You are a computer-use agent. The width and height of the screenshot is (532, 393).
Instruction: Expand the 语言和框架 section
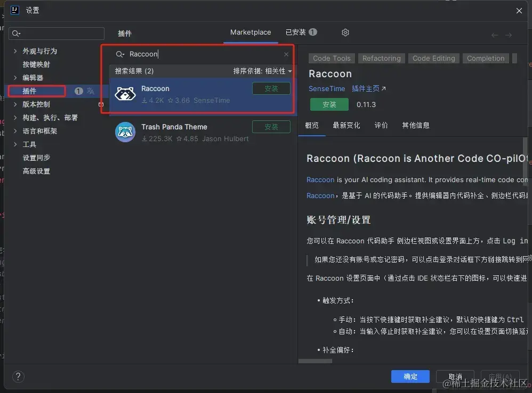pyautogui.click(x=15, y=131)
